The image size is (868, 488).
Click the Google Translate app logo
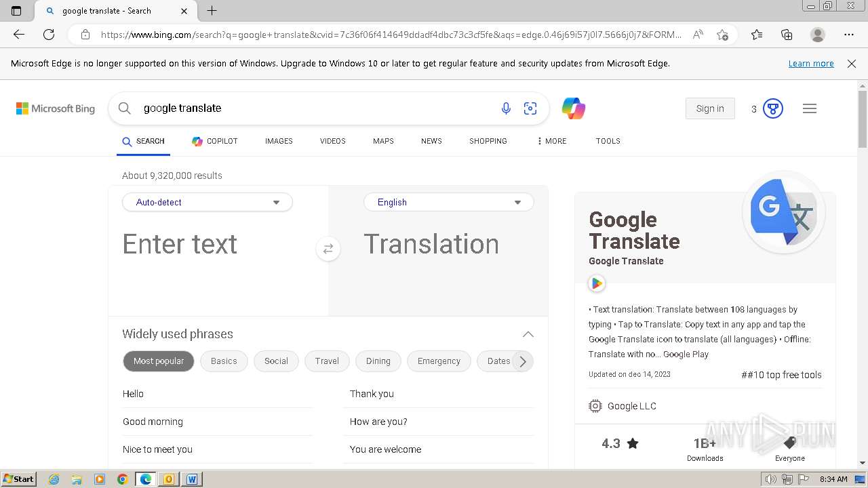coord(784,213)
